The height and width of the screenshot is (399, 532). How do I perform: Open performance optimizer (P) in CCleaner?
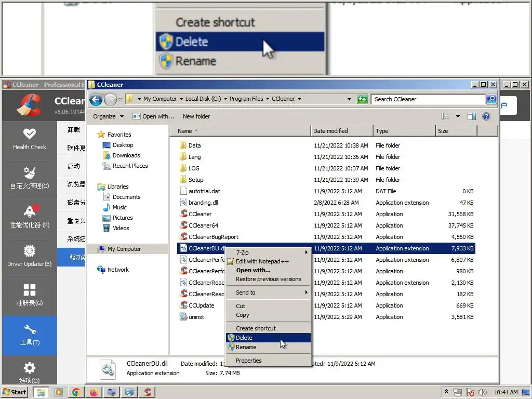click(30, 217)
